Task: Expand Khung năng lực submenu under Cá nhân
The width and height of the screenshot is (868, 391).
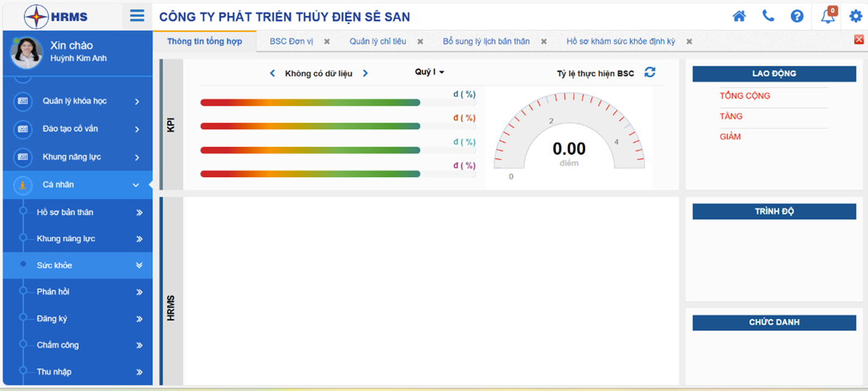Action: tap(139, 239)
